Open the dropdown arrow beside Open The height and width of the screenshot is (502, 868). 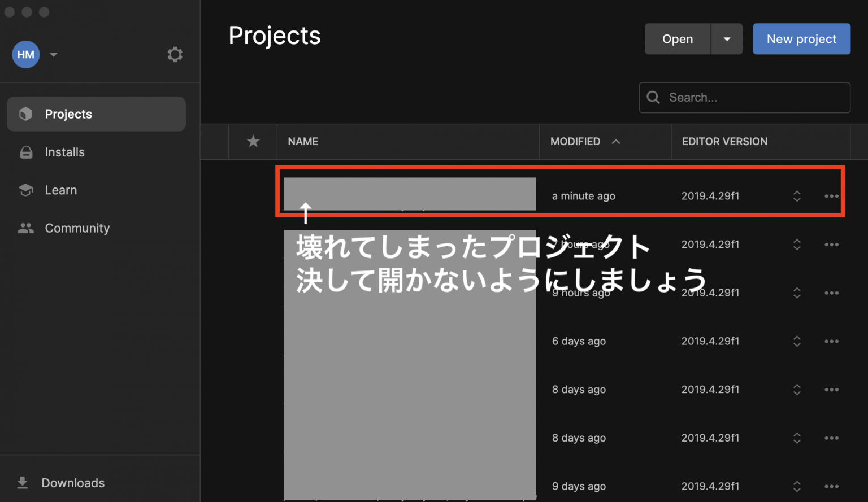727,38
